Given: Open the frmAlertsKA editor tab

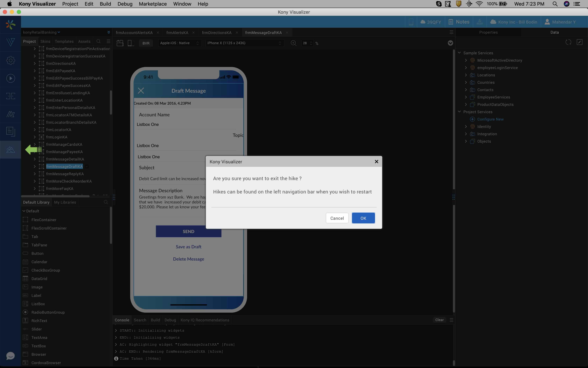Looking at the screenshot, I should pos(177,33).
